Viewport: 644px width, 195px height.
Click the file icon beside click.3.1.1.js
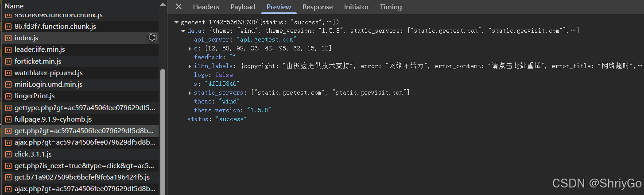click(x=8, y=154)
